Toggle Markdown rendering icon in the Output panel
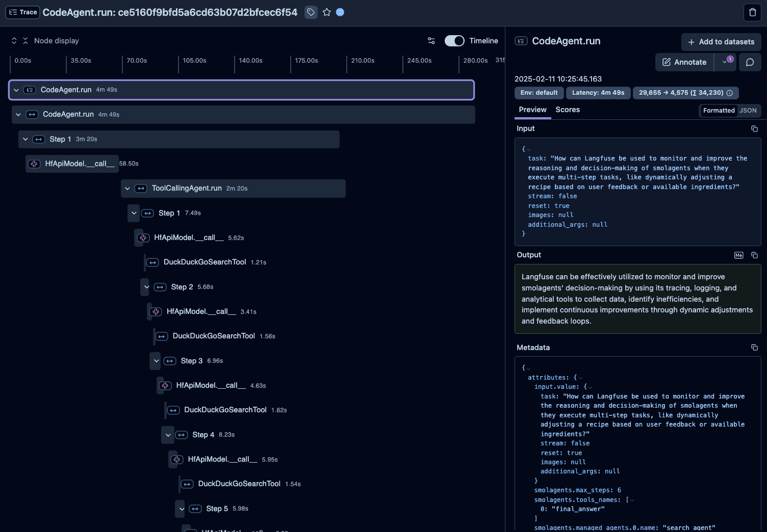767x532 pixels. pos(738,255)
